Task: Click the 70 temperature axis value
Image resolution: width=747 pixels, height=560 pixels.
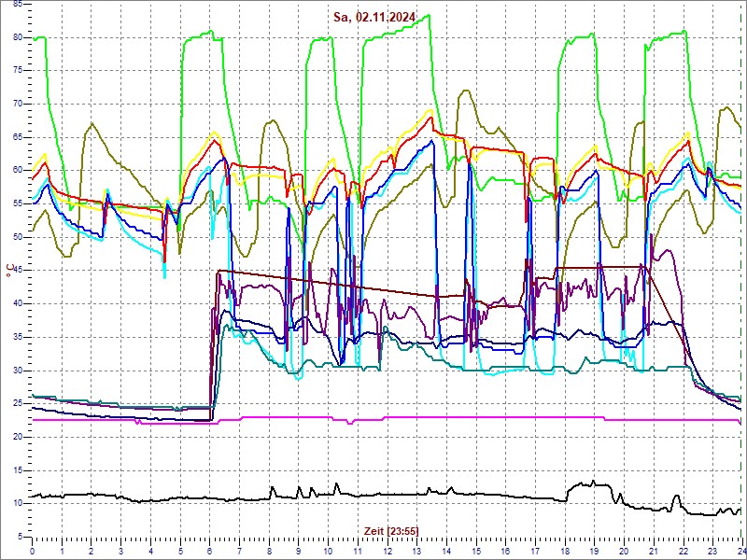Action: (x=17, y=104)
